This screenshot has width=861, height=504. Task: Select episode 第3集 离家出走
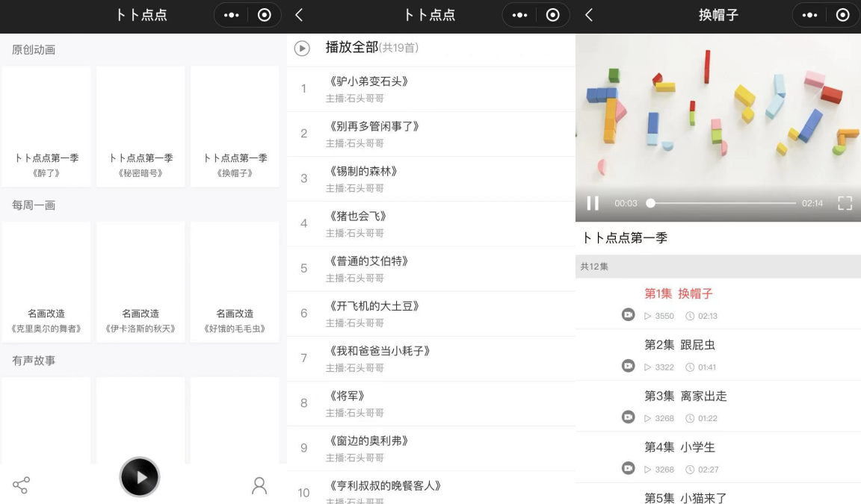point(718,406)
